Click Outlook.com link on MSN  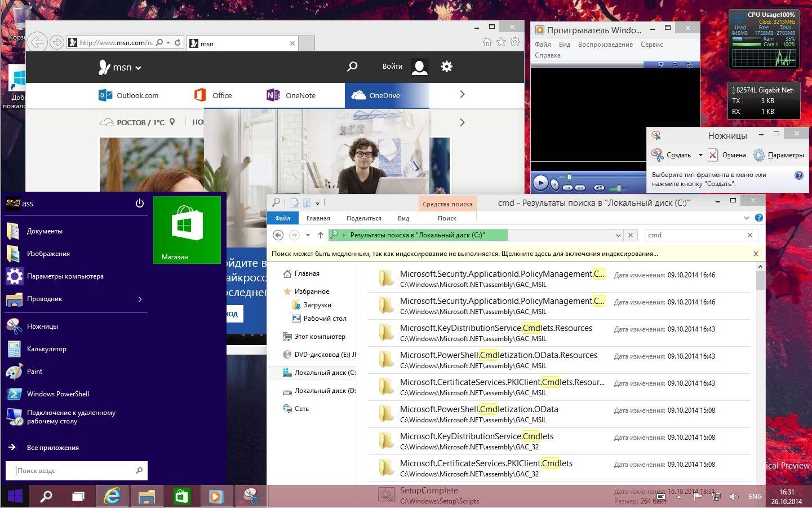(128, 95)
